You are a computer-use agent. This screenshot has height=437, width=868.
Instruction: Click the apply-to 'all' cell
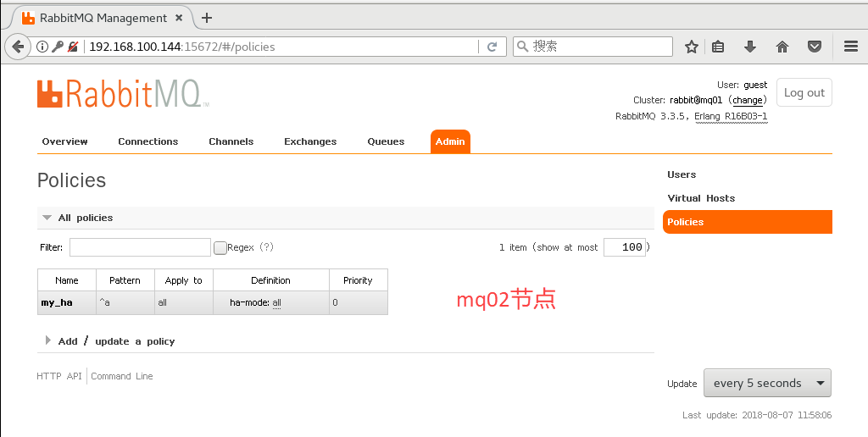tap(184, 302)
